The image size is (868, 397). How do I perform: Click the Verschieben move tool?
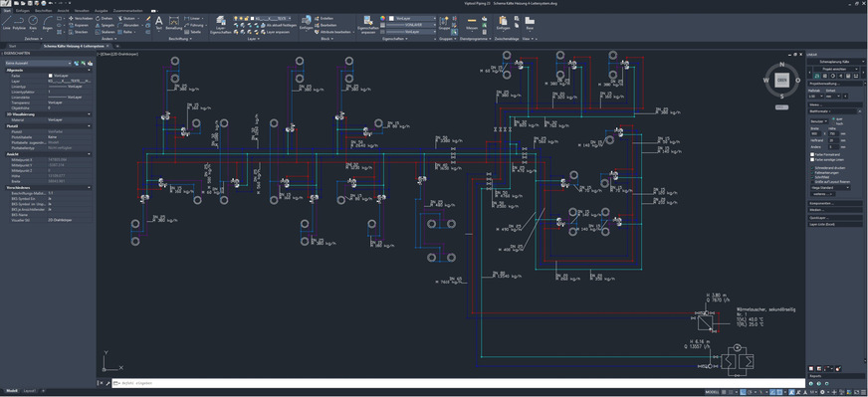(x=81, y=18)
